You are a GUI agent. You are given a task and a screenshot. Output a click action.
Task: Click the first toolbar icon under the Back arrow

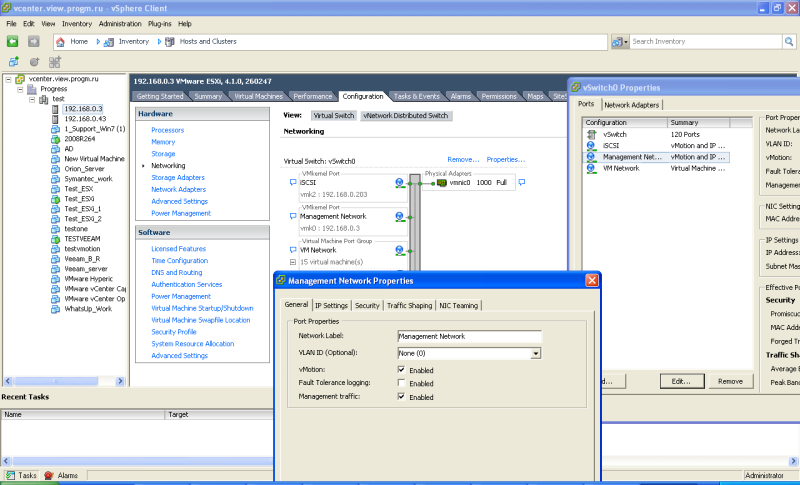pyautogui.click(x=13, y=62)
